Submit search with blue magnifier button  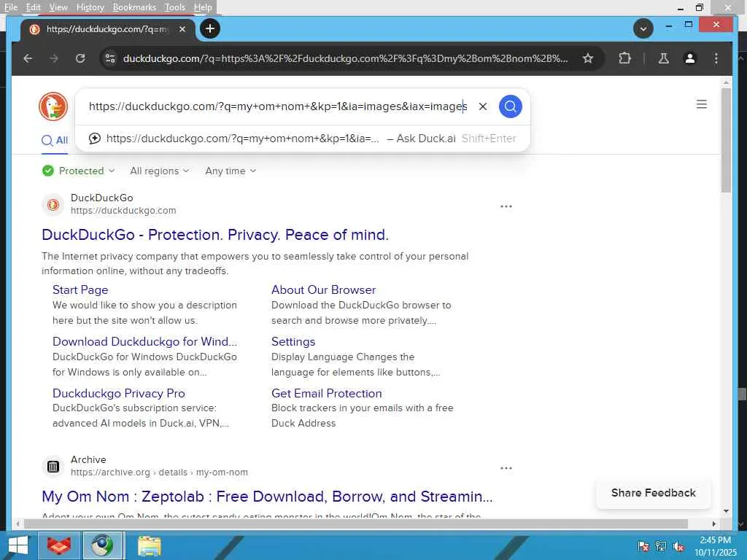(510, 106)
